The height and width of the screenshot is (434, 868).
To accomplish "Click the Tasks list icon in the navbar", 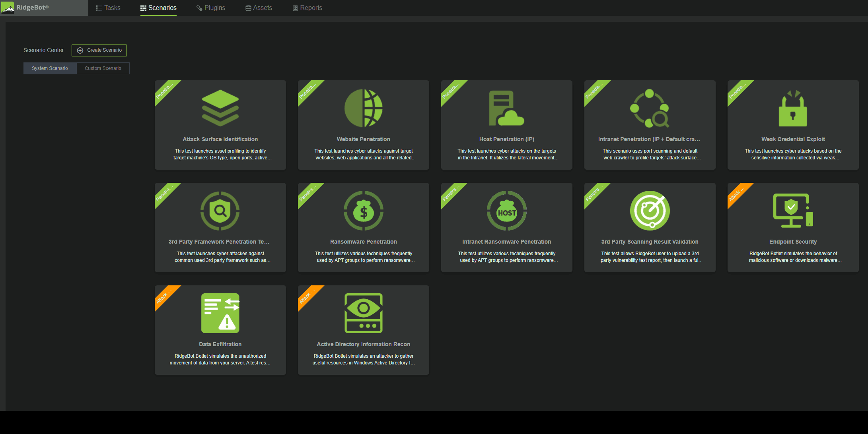I will pos(99,8).
